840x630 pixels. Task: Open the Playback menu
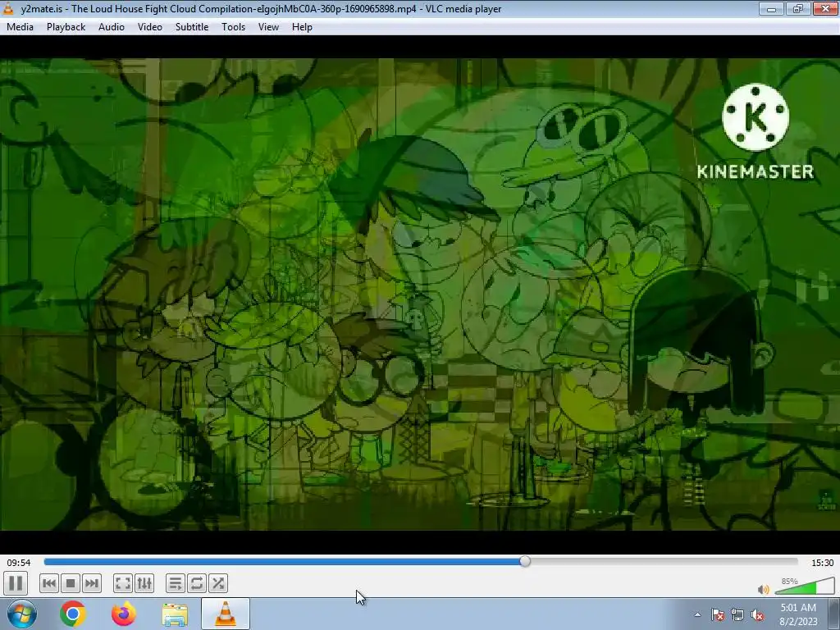pyautogui.click(x=66, y=27)
